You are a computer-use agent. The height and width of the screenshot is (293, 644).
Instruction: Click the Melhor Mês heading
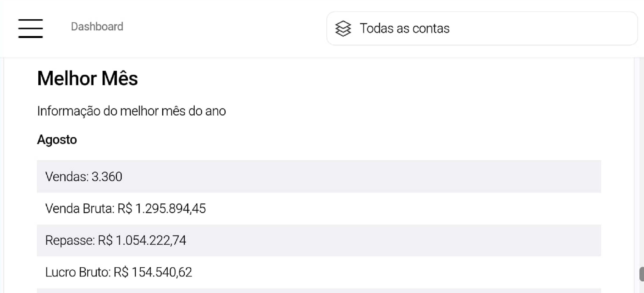[87, 78]
